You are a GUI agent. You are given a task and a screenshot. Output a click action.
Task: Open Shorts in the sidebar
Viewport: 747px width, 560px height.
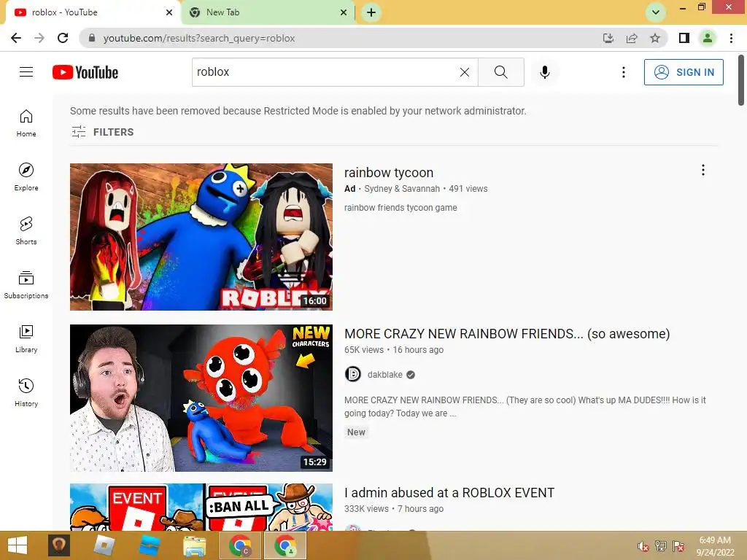26,231
